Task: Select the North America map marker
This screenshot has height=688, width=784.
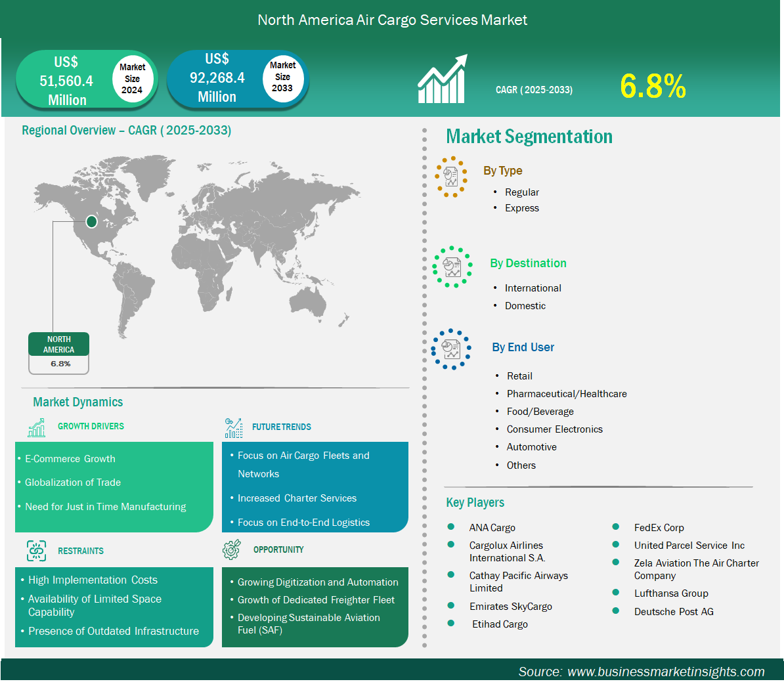Action: (92, 222)
